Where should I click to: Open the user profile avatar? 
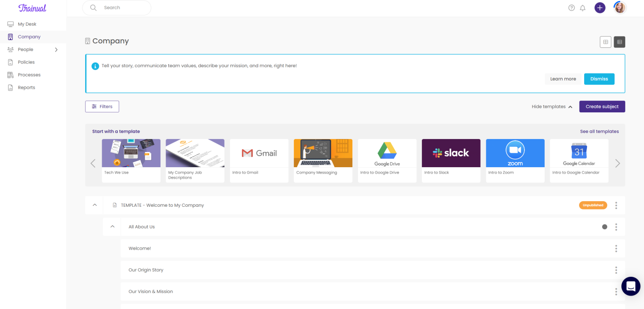click(x=620, y=7)
